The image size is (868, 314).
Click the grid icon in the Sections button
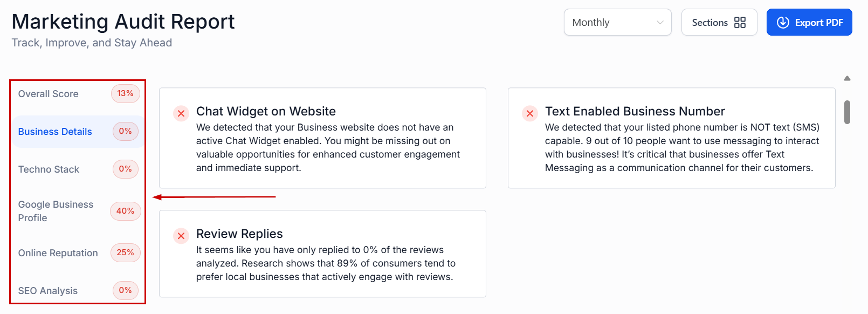click(x=740, y=23)
